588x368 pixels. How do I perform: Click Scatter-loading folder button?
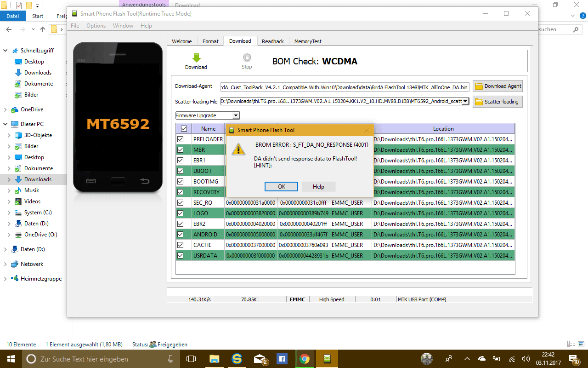click(x=498, y=102)
